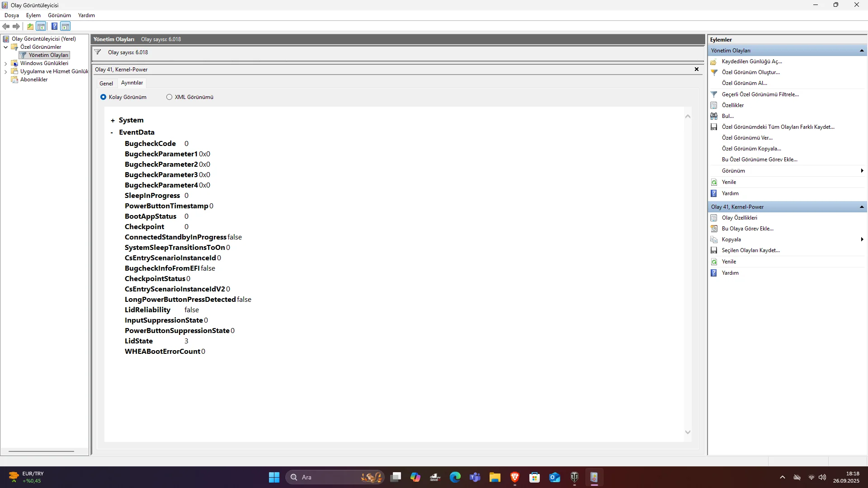
Task: Open Bul search binoculars action
Action: 714,116
